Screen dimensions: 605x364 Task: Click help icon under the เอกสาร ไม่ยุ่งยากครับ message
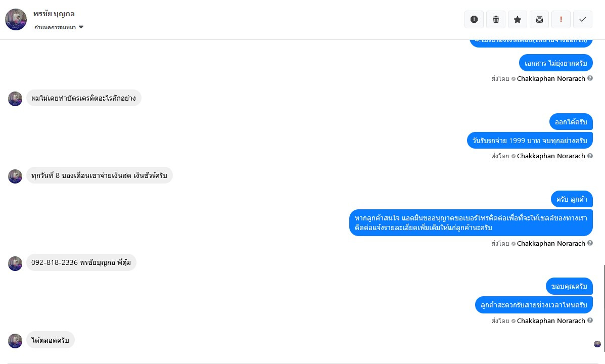[590, 78]
